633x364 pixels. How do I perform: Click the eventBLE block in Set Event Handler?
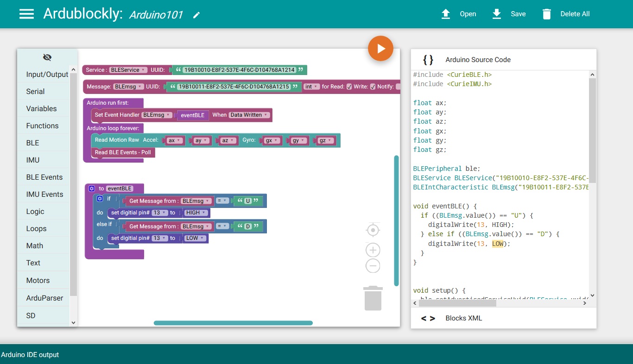(x=192, y=115)
